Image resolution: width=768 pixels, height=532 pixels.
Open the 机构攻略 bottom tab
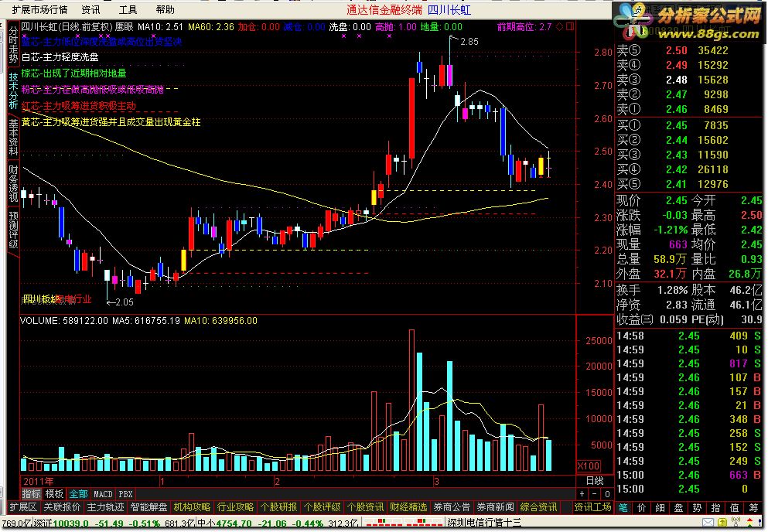192,507
